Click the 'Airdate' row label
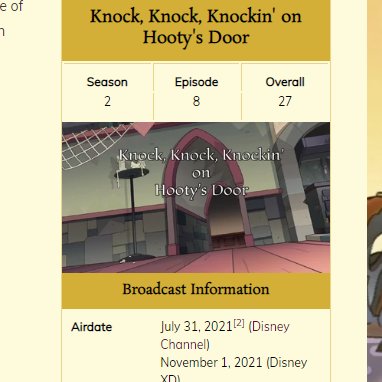382x382 pixels. (92, 327)
